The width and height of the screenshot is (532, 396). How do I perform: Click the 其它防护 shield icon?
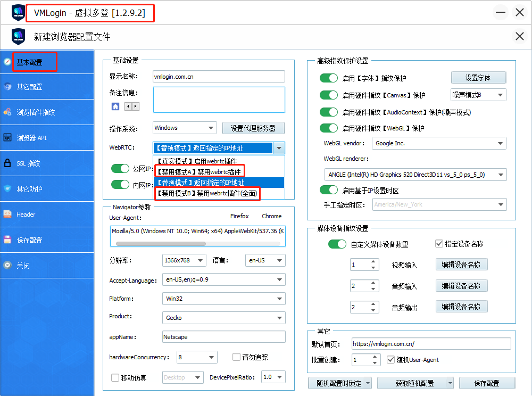7,189
